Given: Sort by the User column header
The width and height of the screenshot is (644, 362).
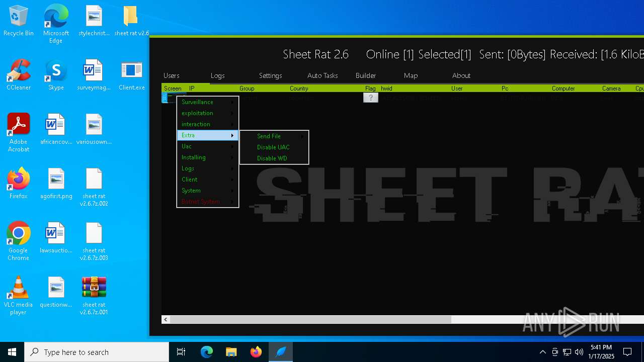Looking at the screenshot, I should point(474,88).
